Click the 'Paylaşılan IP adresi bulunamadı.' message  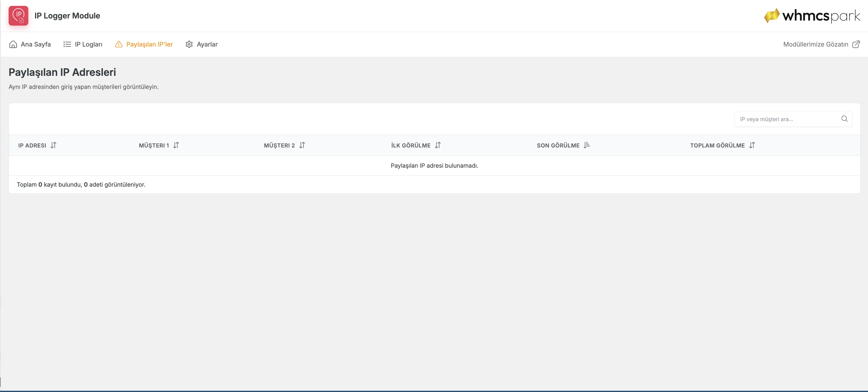point(434,166)
